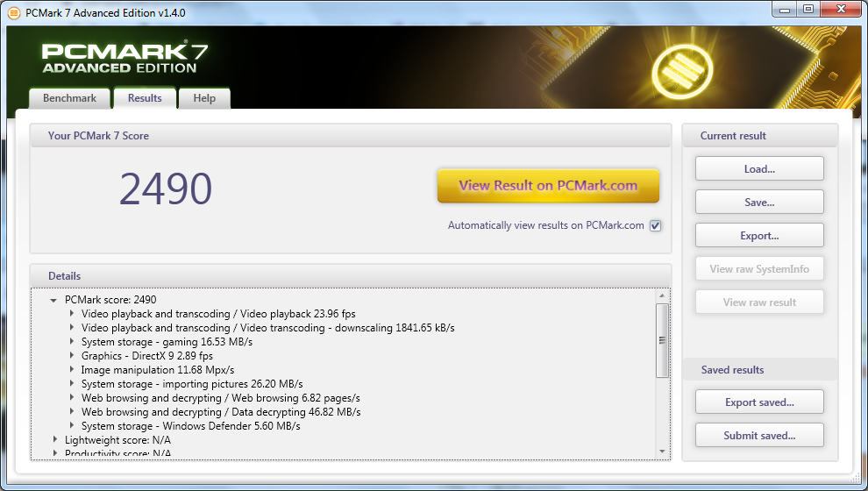Maximize the PCMark 7 window
Image resolution: width=868 pixels, height=491 pixels.
(808, 9)
